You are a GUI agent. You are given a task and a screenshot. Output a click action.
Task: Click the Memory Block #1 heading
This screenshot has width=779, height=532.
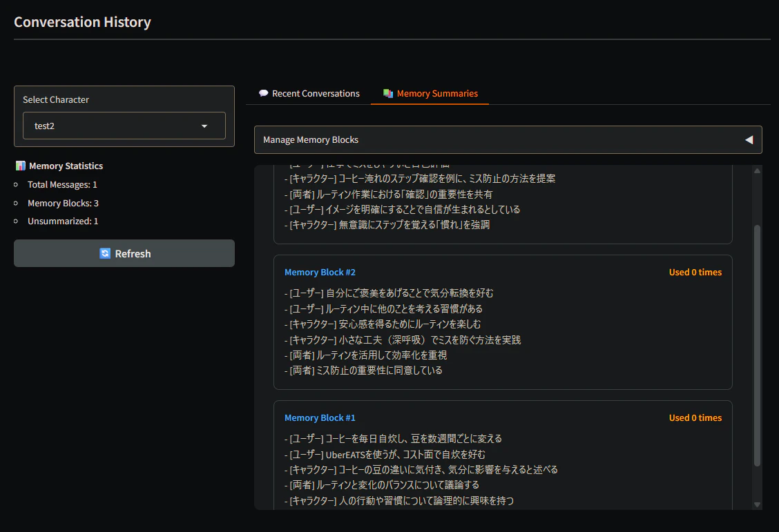tap(320, 418)
